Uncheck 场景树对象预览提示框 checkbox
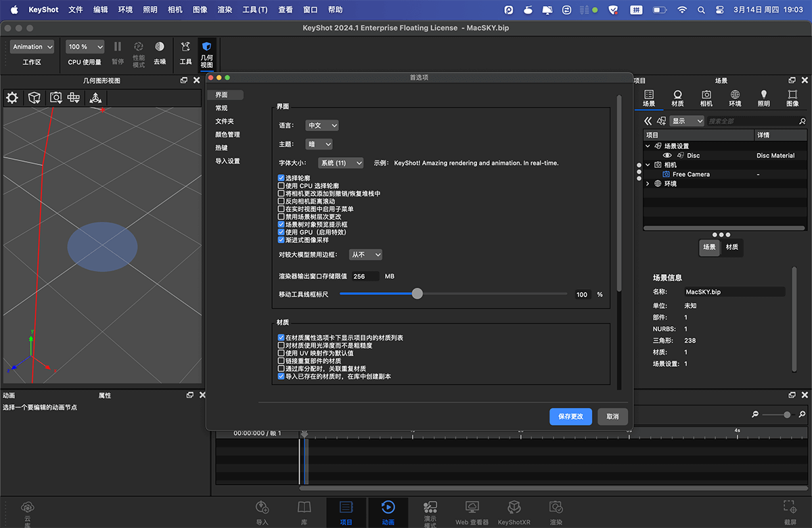 281,224
